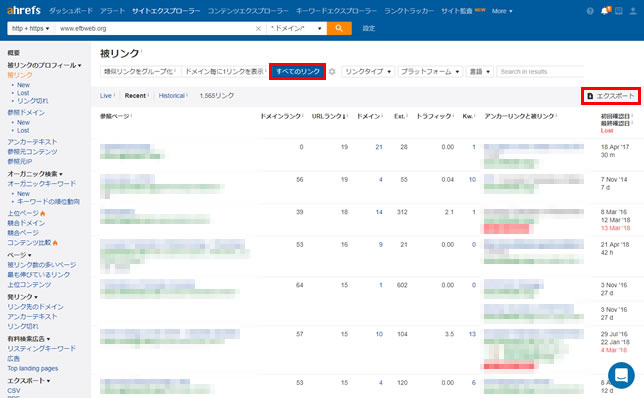Open 競合ドメイン in the sidebar
Viewport: 644px width, 398px height.
26,223
